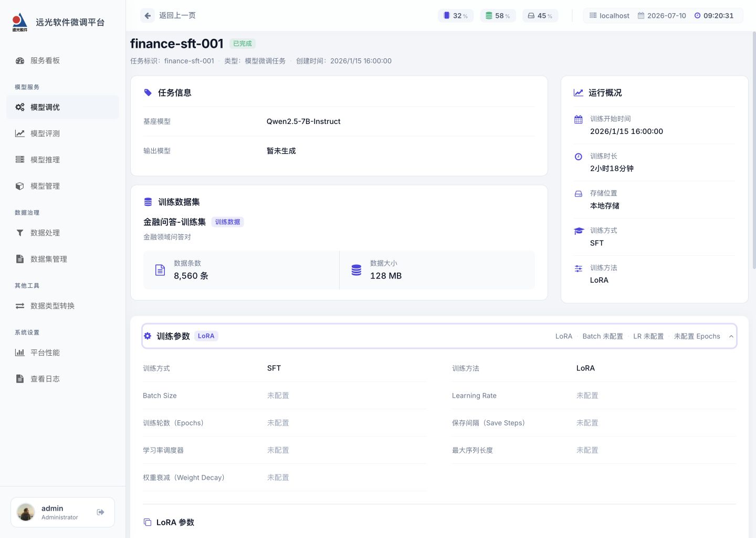Click the admin user avatar

point(26,512)
